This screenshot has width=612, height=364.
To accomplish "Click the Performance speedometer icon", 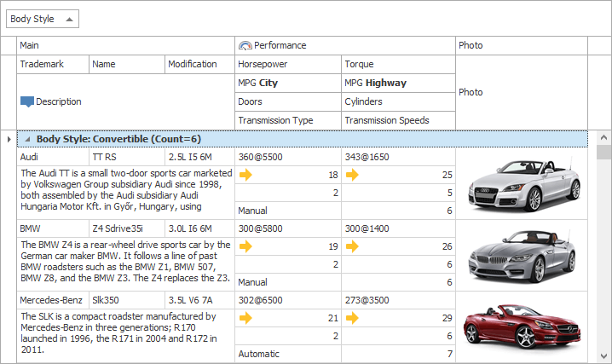I will click(245, 46).
